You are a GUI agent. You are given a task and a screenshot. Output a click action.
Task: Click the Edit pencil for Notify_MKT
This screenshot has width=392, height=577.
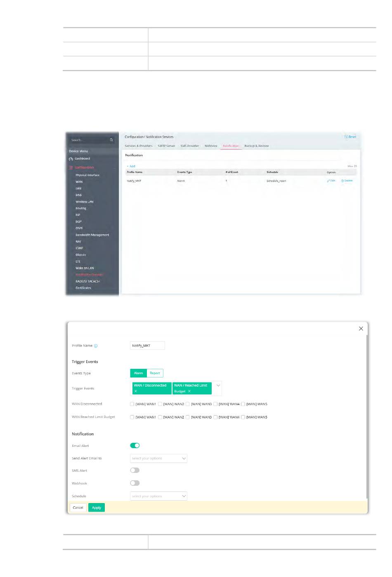point(329,181)
